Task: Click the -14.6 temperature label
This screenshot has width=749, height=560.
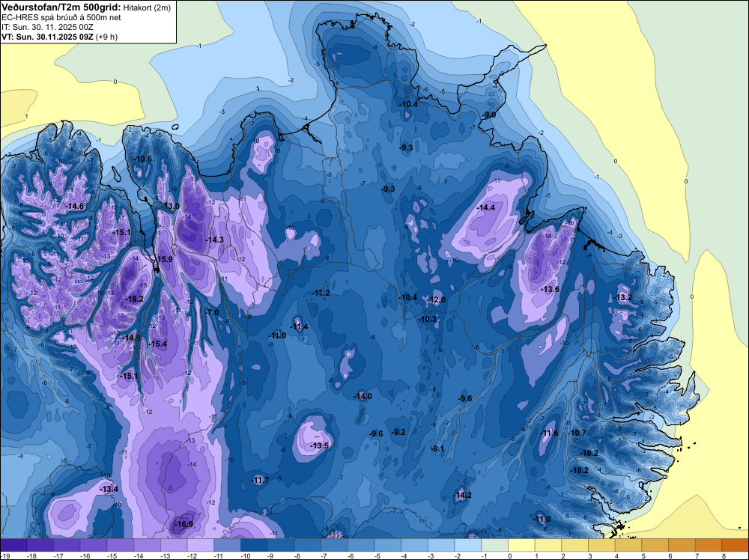Action: click(74, 206)
